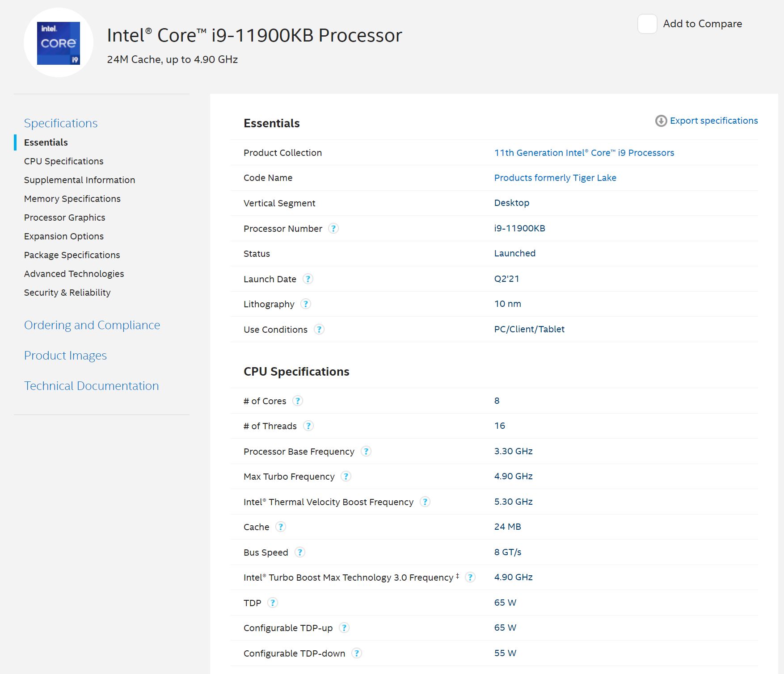The height and width of the screenshot is (674, 784).
Task: Open help icon next to Processor Number
Action: click(x=333, y=229)
